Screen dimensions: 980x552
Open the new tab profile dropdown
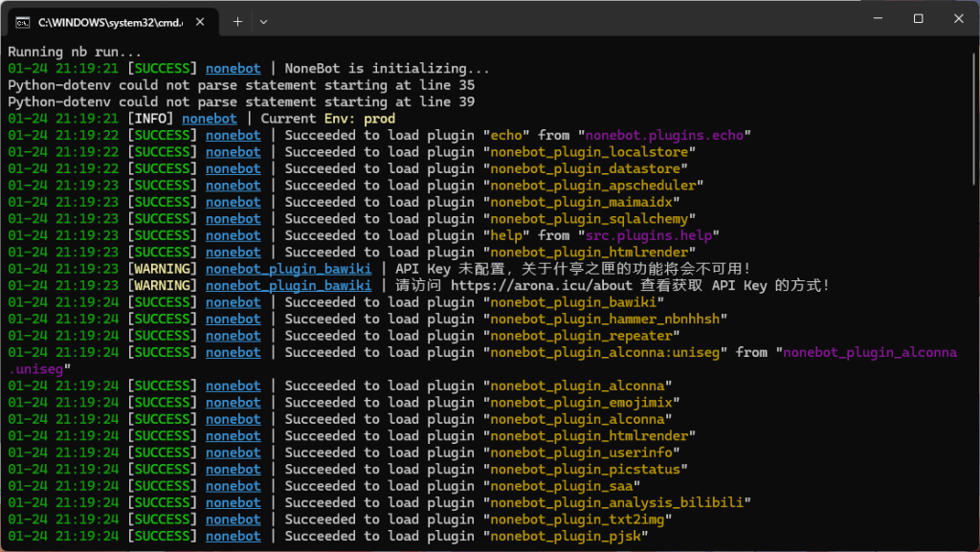(x=263, y=22)
